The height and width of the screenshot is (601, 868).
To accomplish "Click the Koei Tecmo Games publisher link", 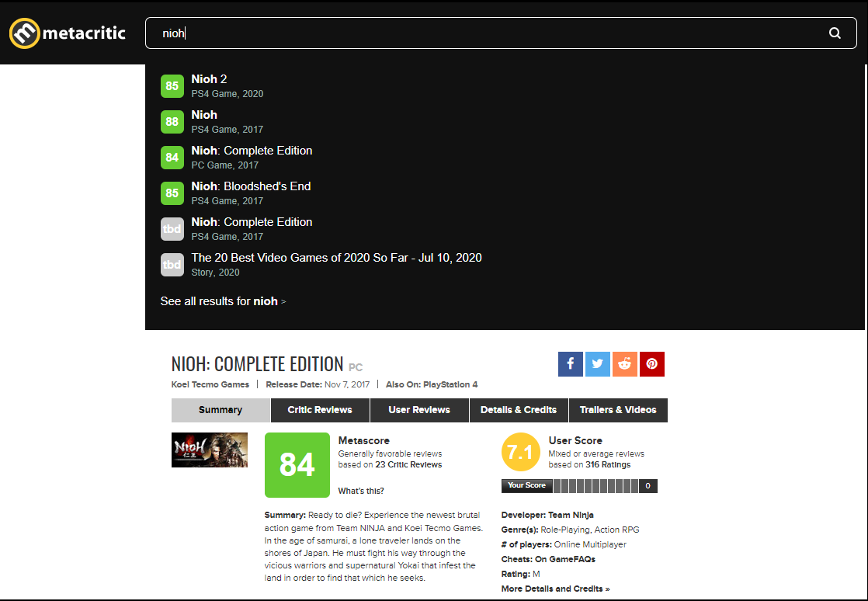I will click(x=210, y=384).
